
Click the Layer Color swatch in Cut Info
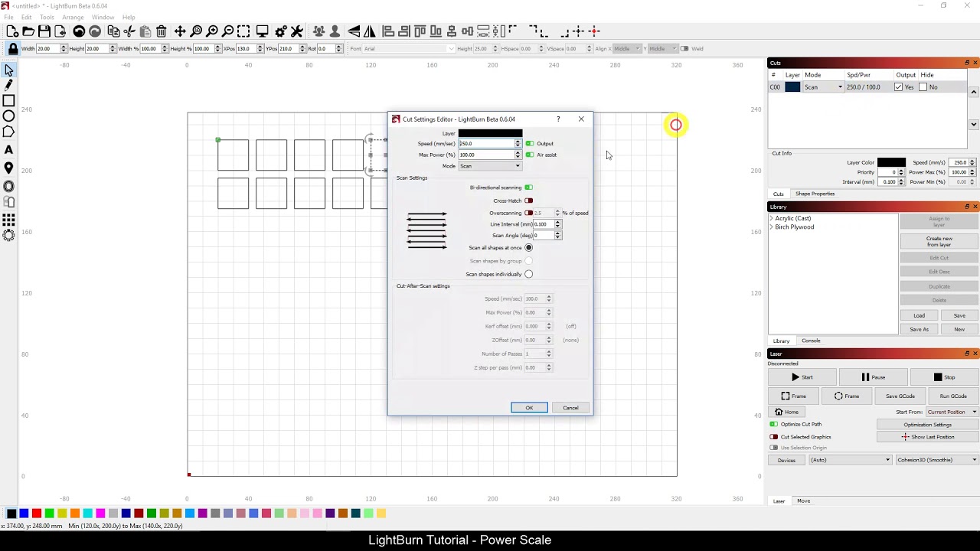click(891, 162)
